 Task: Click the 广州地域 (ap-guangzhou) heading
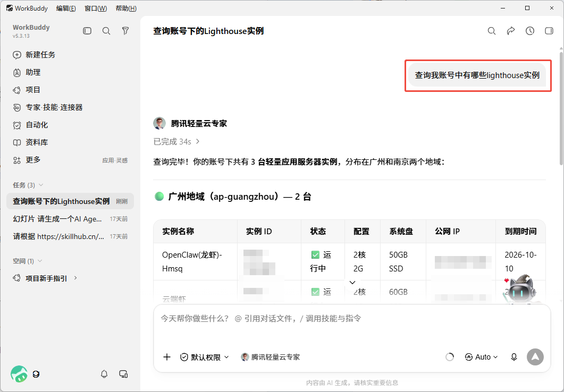click(233, 197)
